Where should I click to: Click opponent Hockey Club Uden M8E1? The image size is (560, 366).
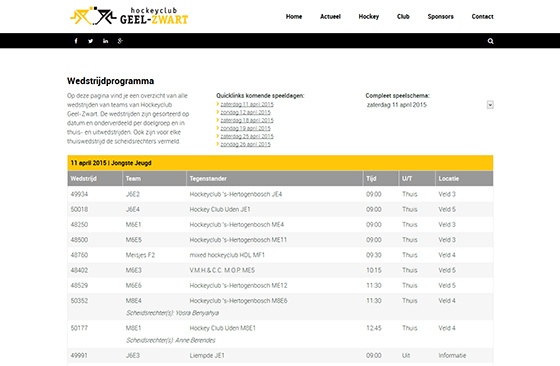(x=222, y=328)
